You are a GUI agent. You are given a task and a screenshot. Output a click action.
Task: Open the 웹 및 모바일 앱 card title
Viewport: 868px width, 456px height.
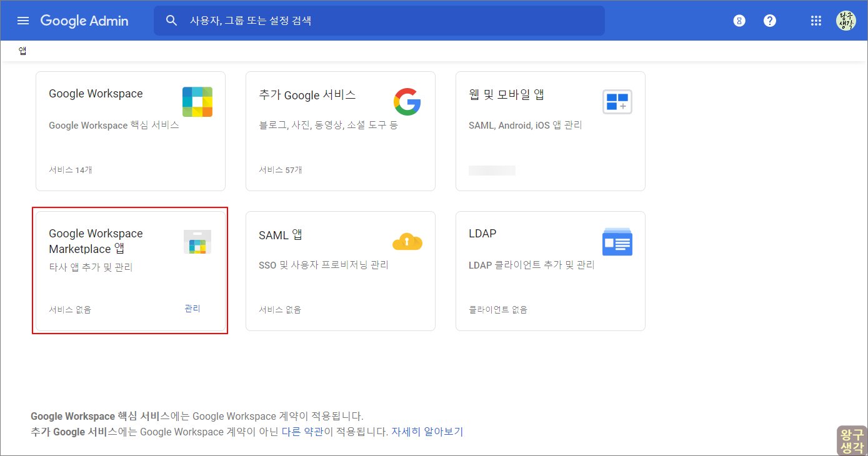pos(506,95)
